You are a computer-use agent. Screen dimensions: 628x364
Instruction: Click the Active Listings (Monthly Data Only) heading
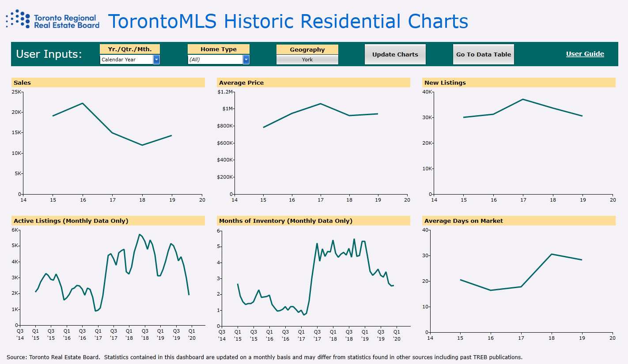(108, 221)
